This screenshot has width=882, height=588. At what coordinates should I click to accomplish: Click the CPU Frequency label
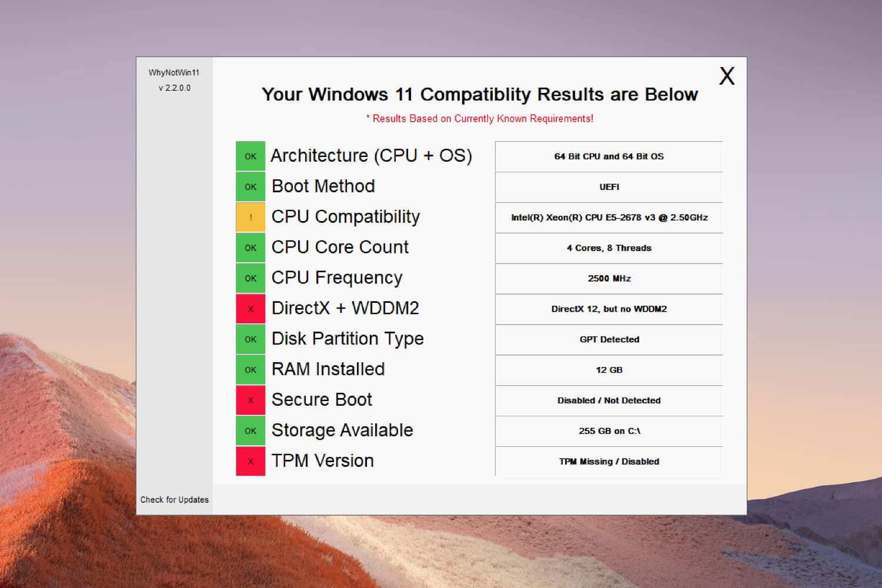click(337, 278)
